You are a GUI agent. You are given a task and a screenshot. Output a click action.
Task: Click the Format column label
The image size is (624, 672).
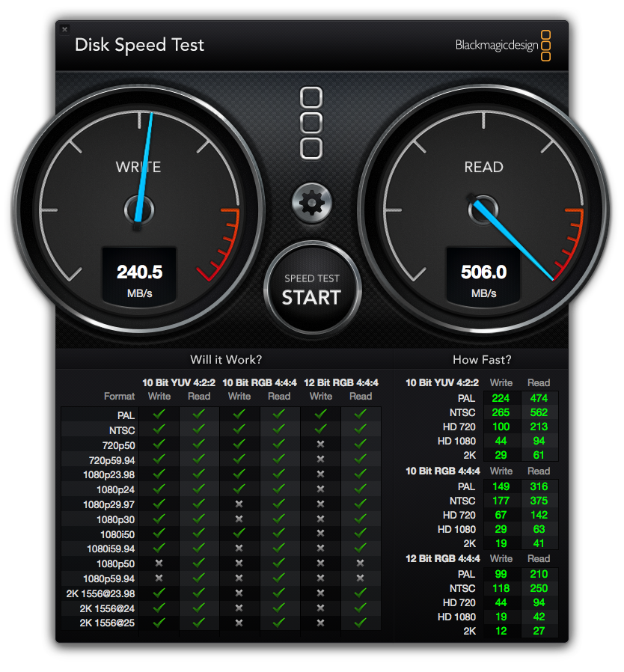pyautogui.click(x=119, y=396)
